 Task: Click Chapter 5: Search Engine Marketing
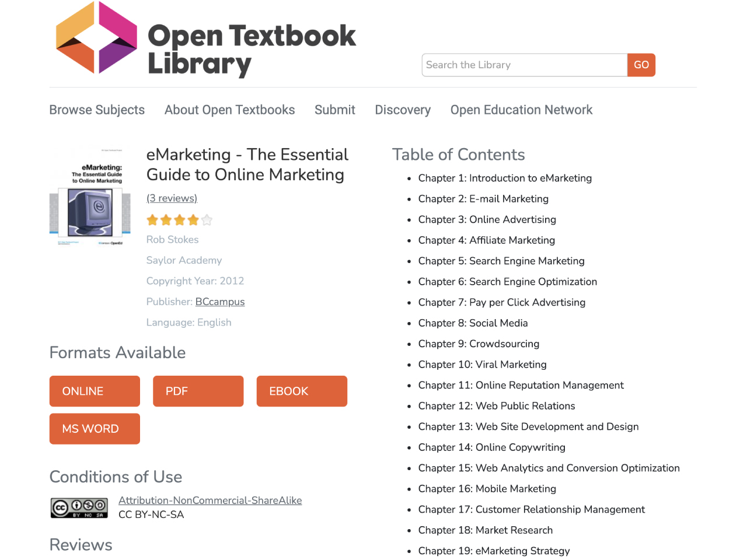click(501, 261)
